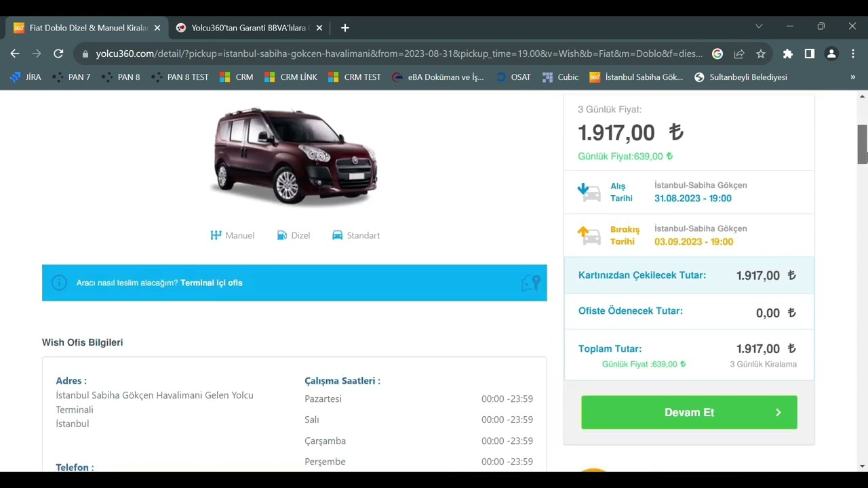Switch to the Fiat Doblo Dizel & Manuel tab

(87, 28)
